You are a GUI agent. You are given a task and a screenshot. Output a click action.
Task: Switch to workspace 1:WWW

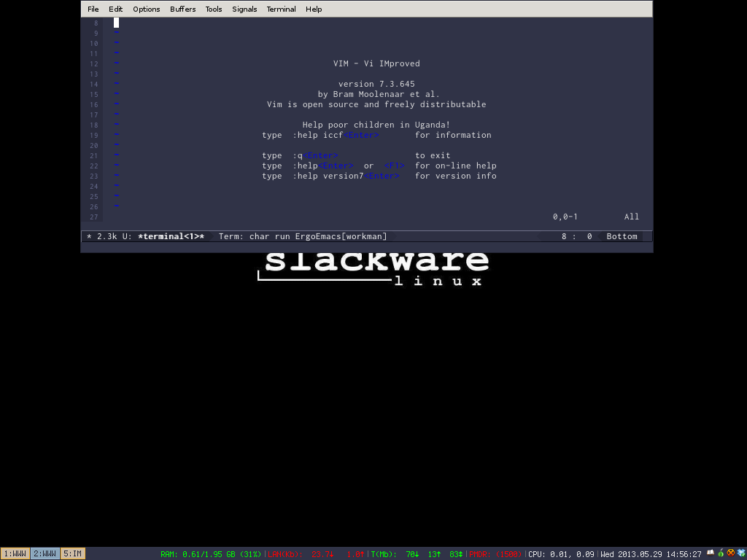(15, 554)
